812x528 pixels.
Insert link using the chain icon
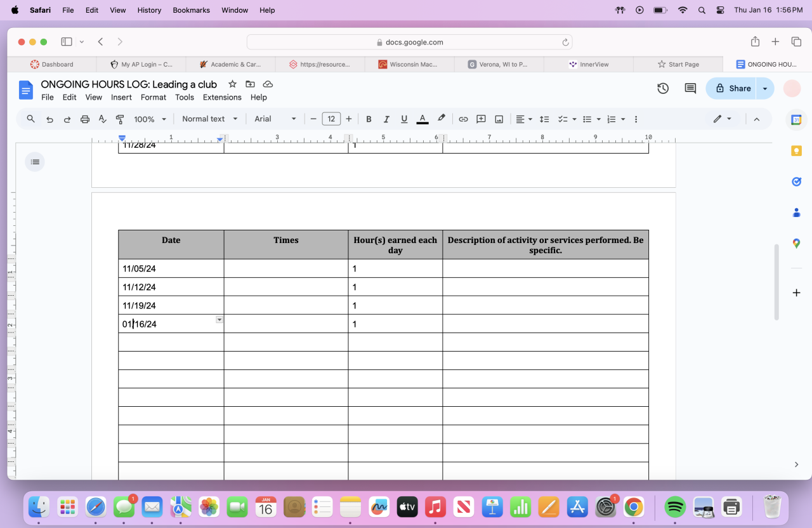pyautogui.click(x=463, y=119)
